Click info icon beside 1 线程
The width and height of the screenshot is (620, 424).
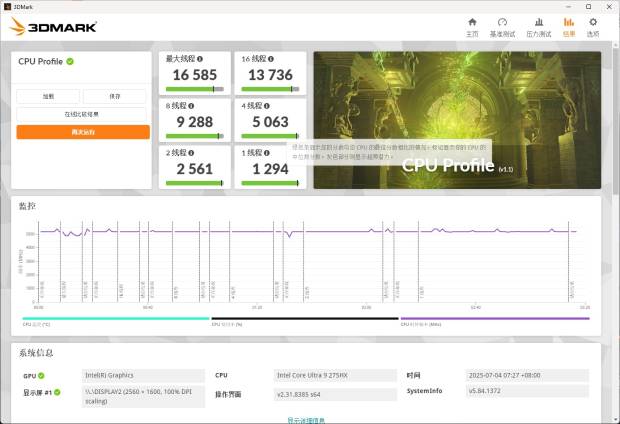click(x=267, y=153)
